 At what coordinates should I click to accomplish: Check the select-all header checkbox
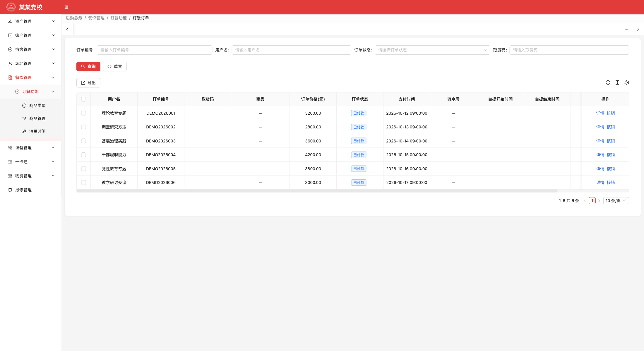(x=84, y=99)
